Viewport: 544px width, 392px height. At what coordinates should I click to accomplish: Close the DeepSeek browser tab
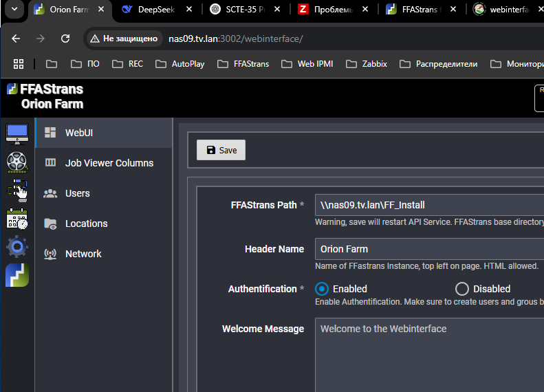(189, 10)
